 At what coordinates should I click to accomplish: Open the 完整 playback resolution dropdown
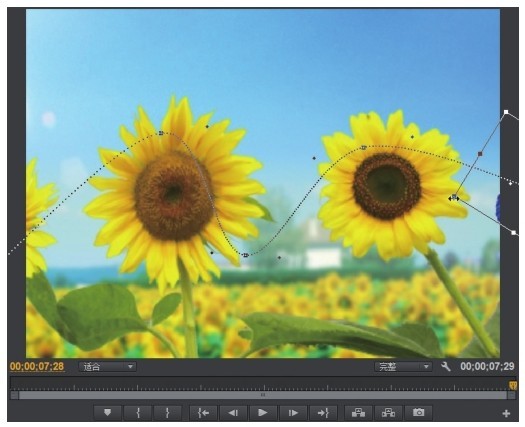pyautogui.click(x=403, y=367)
